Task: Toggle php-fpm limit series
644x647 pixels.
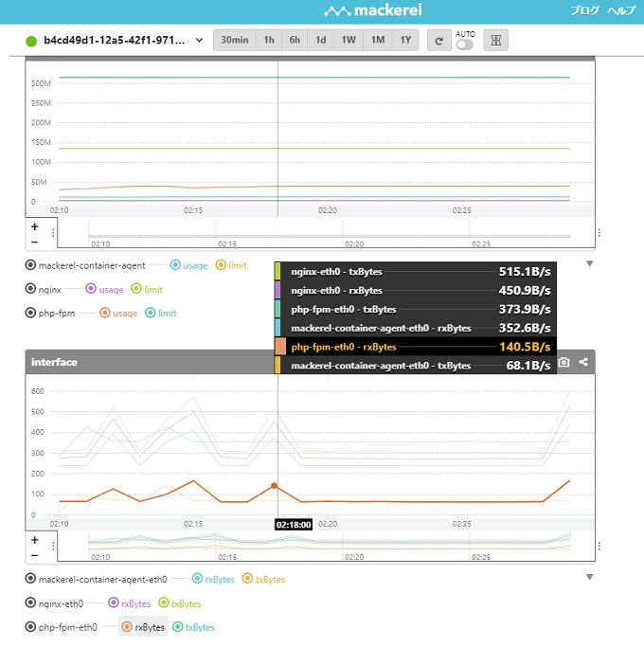Action: (x=160, y=314)
